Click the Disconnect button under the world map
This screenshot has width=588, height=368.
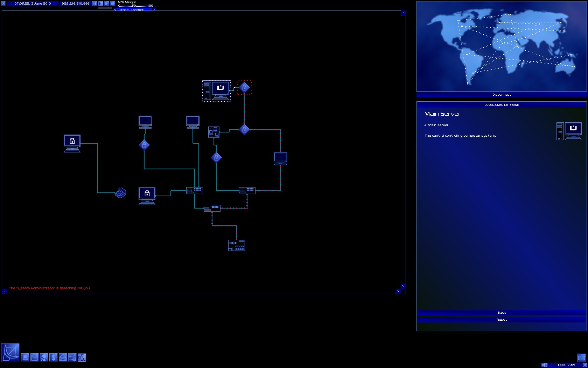coord(502,95)
